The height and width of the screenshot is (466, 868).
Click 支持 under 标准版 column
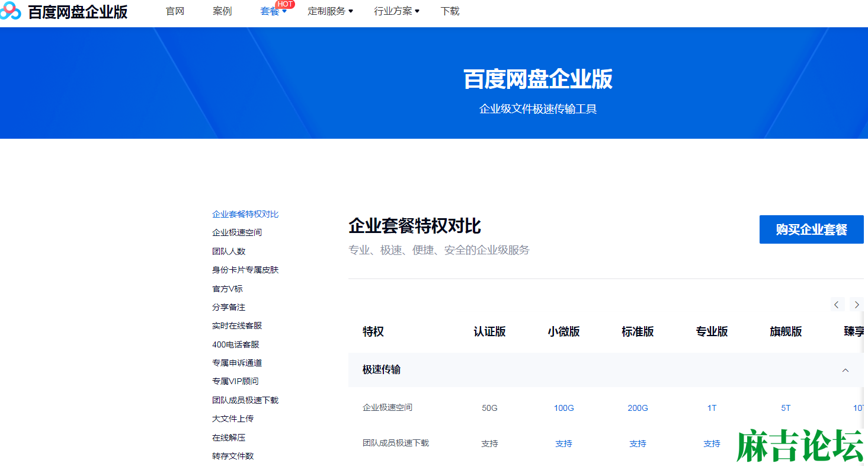click(638, 443)
